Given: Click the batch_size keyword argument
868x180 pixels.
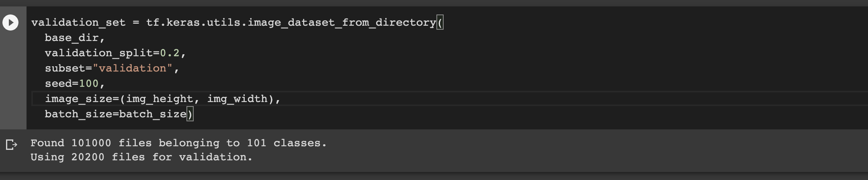Looking at the screenshot, I should 78,114.
